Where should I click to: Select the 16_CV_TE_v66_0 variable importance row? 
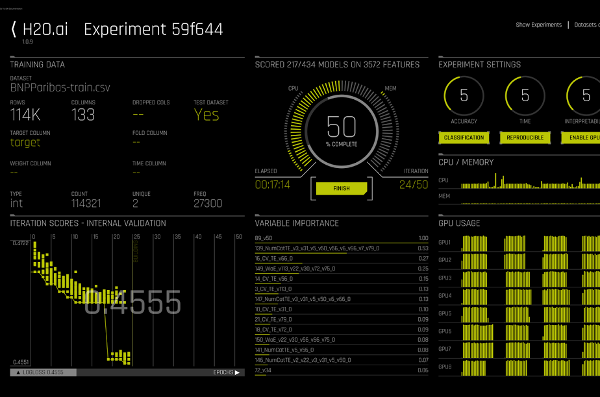pyautogui.click(x=341, y=259)
